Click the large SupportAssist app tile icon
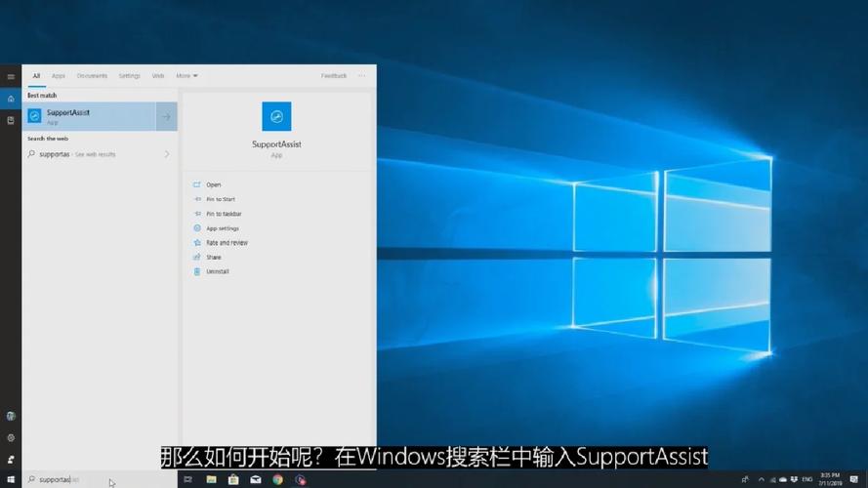This screenshot has height=488, width=868. click(x=276, y=116)
